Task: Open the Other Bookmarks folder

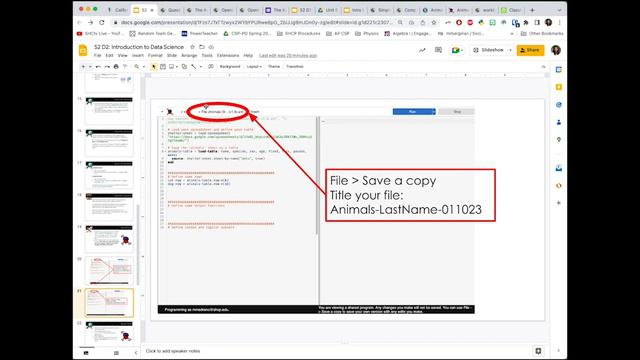Action: pyautogui.click(x=542, y=33)
